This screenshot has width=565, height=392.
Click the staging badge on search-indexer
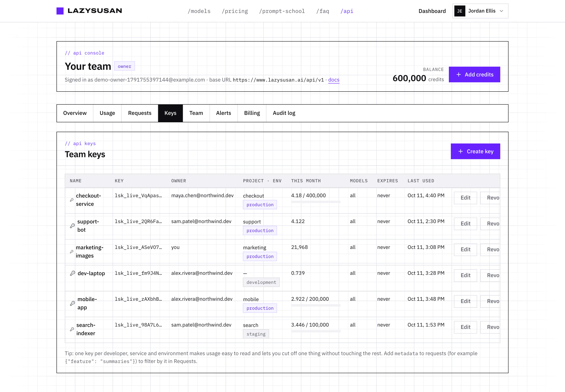tap(256, 334)
